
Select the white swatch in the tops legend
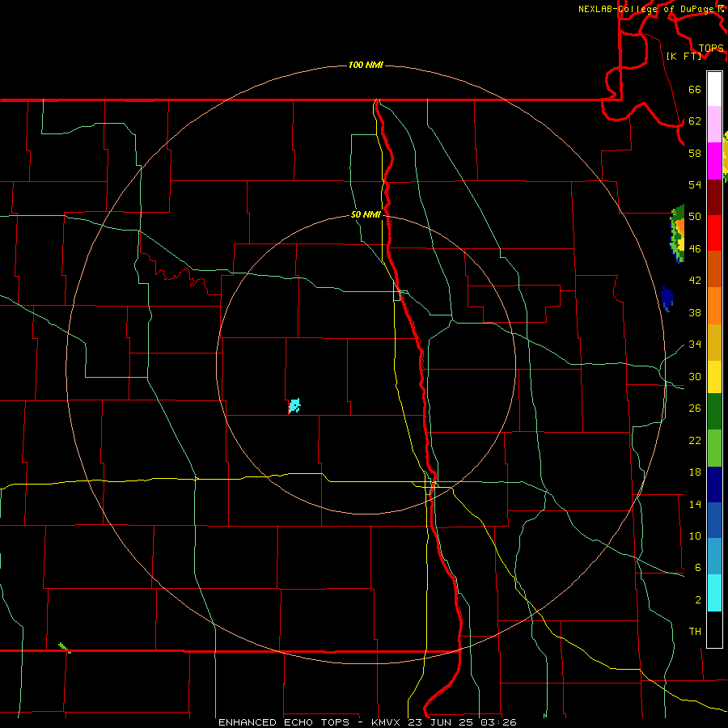[x=714, y=89]
